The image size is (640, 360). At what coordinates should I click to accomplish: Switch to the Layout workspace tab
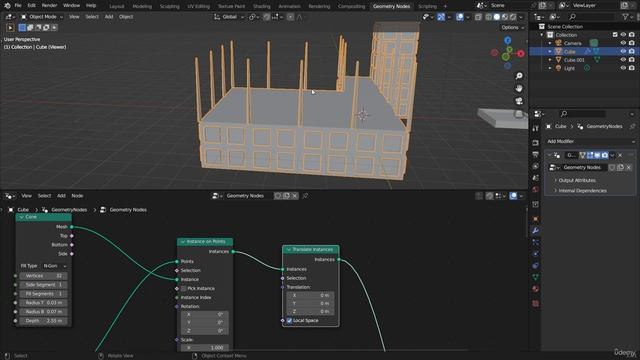pyautogui.click(x=117, y=6)
